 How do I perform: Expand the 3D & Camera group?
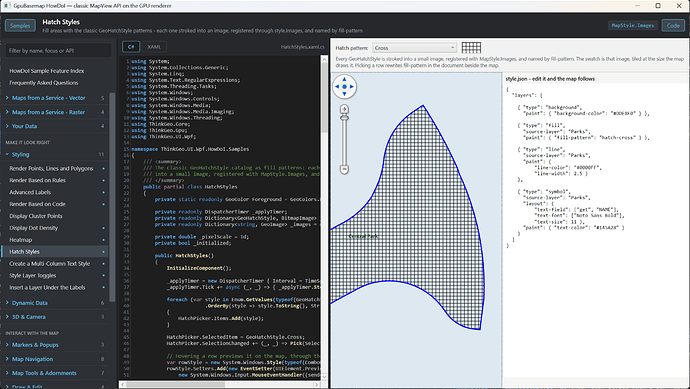click(x=55, y=317)
